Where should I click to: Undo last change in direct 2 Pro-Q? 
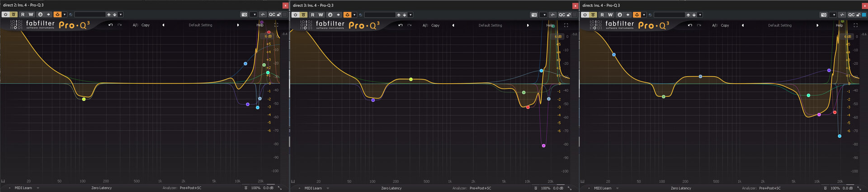click(x=110, y=25)
